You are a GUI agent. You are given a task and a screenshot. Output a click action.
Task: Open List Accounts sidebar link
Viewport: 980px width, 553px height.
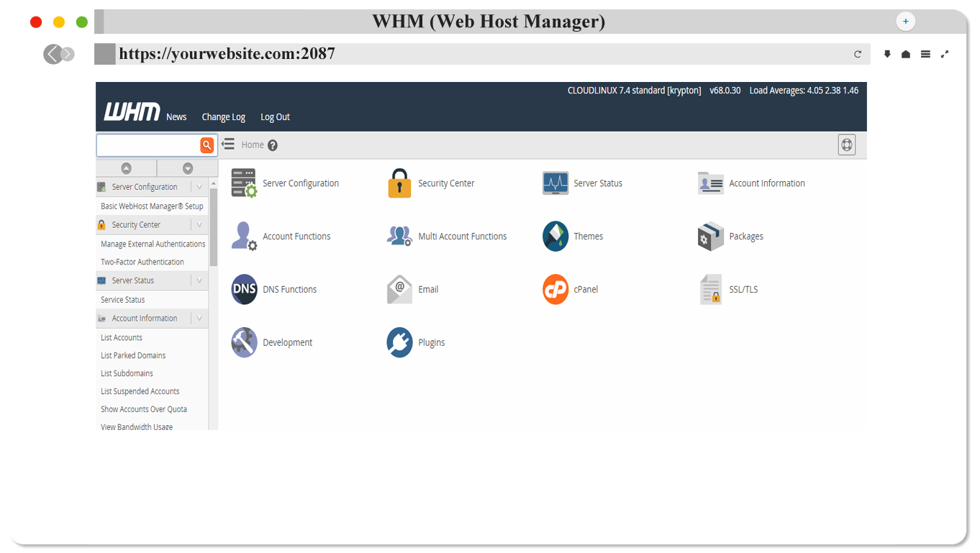click(x=122, y=338)
